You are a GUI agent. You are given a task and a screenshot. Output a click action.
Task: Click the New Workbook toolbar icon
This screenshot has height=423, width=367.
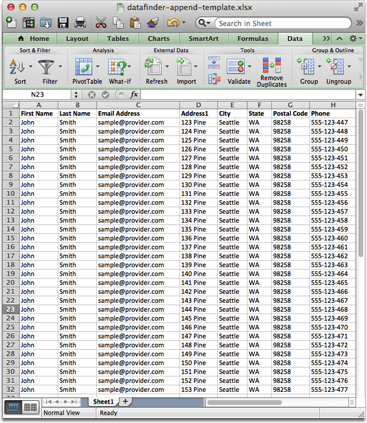coord(11,22)
